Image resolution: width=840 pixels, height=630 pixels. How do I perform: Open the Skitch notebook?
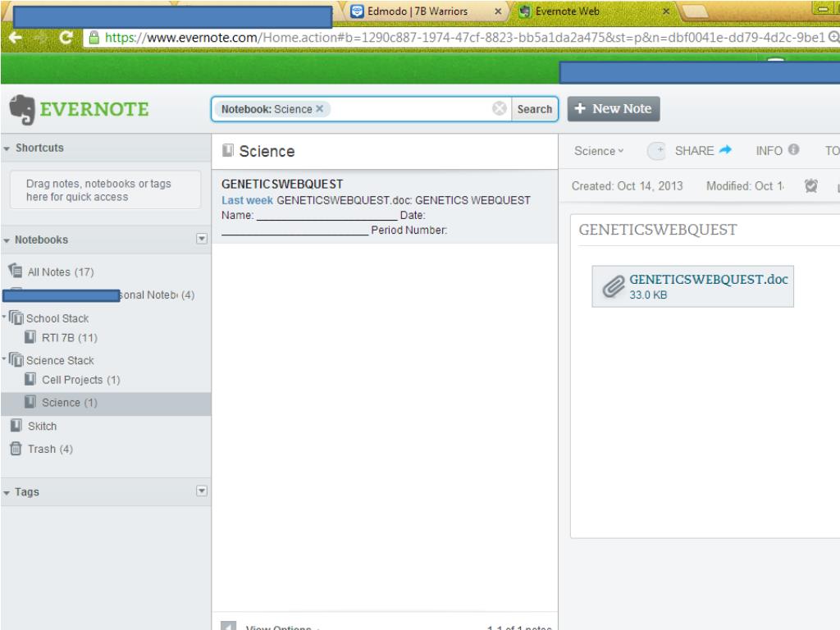pos(43,427)
